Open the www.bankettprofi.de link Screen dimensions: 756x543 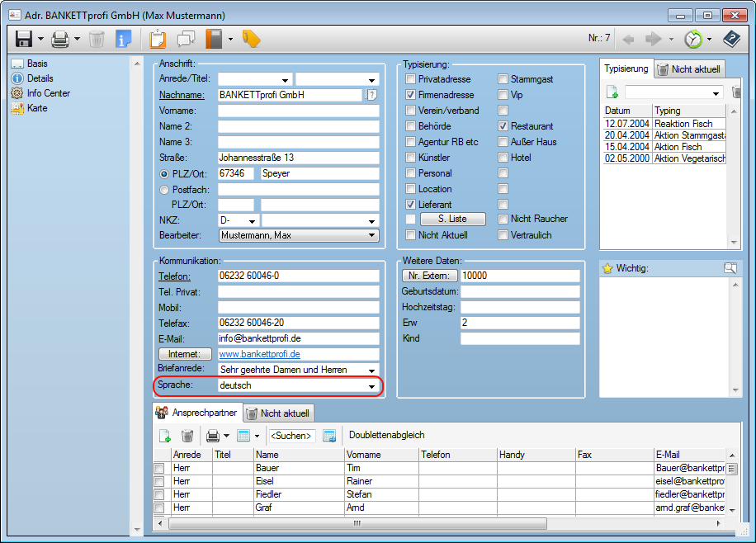pos(259,354)
